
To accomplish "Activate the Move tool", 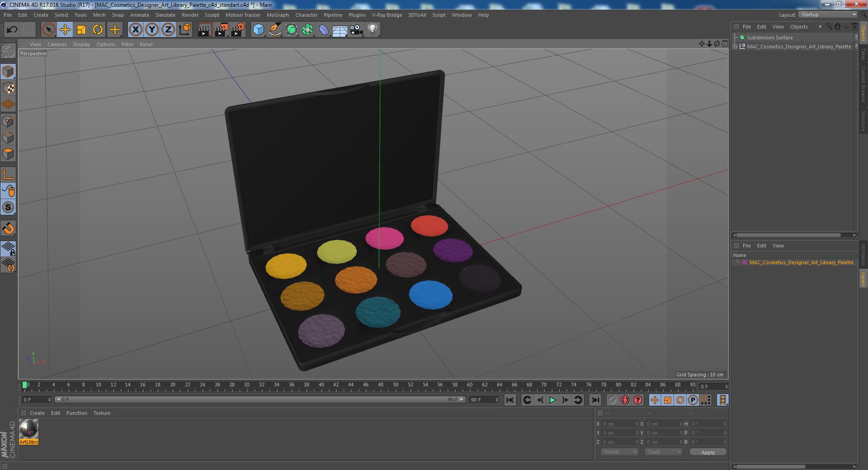I will [65, 30].
